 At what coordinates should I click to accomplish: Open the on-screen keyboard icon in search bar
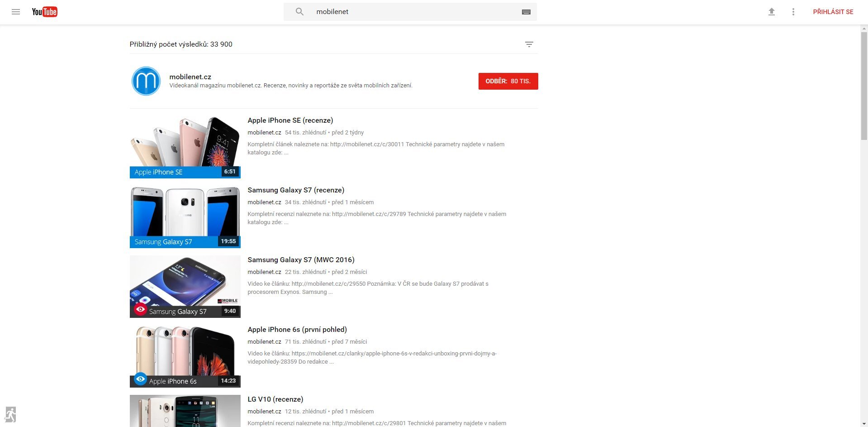coord(526,12)
